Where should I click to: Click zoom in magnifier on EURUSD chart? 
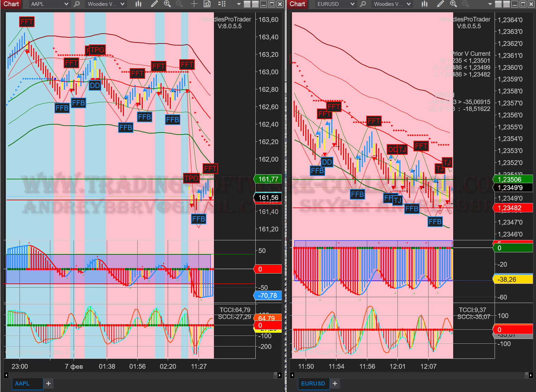click(454, 4)
